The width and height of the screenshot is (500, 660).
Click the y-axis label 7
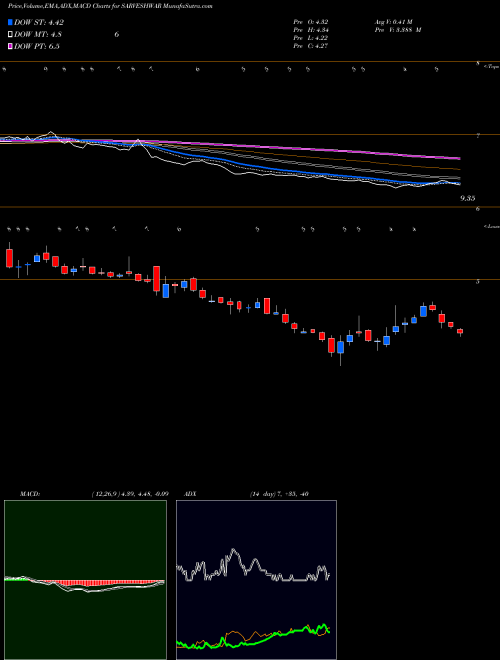[x=478, y=136]
